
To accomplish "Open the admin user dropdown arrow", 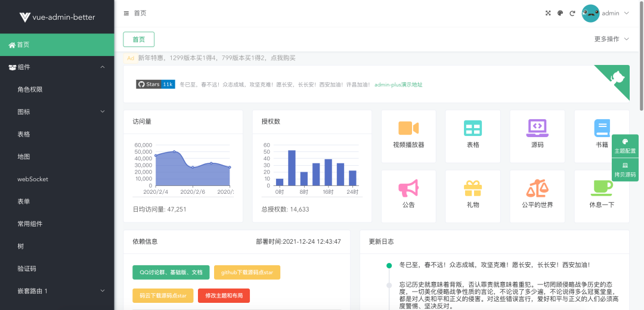I will point(626,13).
